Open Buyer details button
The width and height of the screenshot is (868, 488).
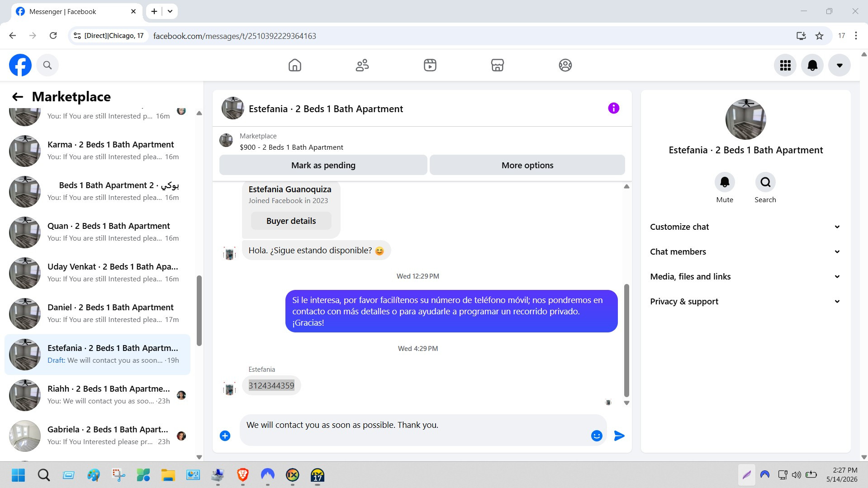pos(291,221)
